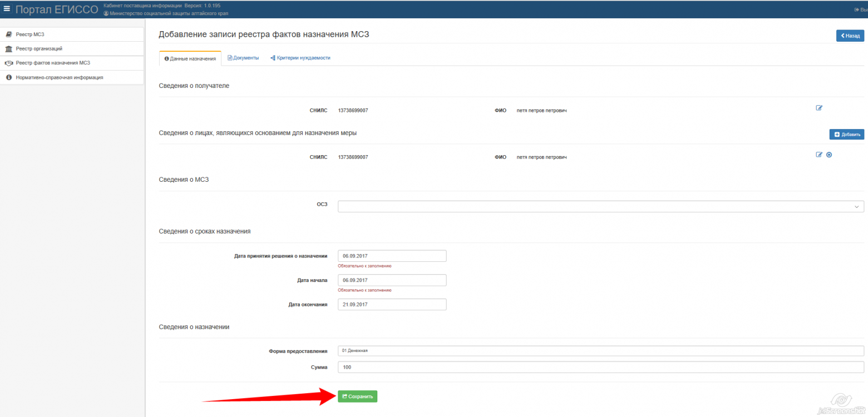Click Добавить to add a person

coord(846,134)
